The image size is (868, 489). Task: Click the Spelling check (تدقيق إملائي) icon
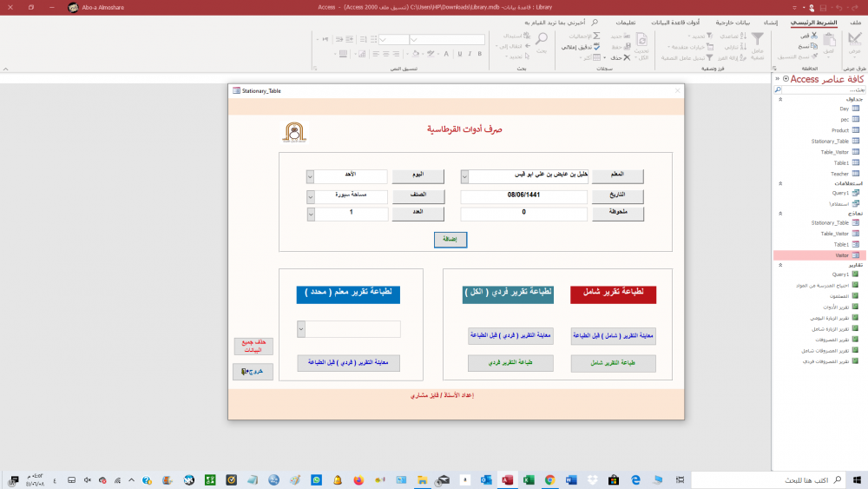click(x=597, y=47)
